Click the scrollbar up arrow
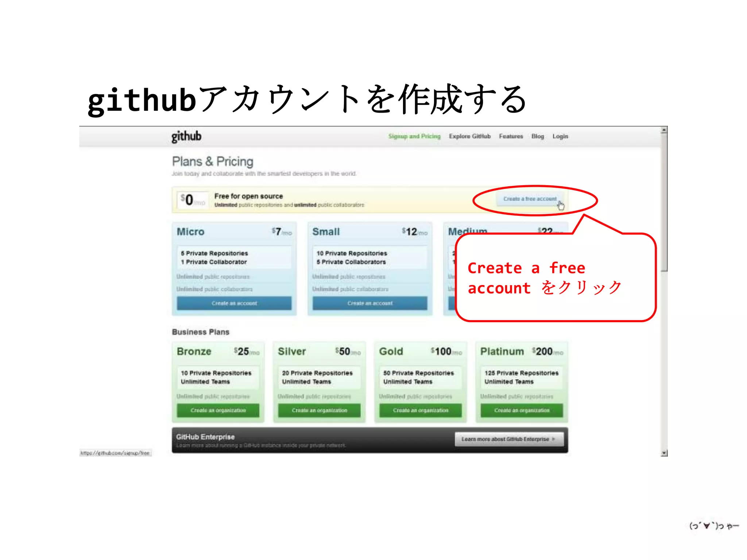Viewport: 747px width, 560px height. (x=664, y=130)
